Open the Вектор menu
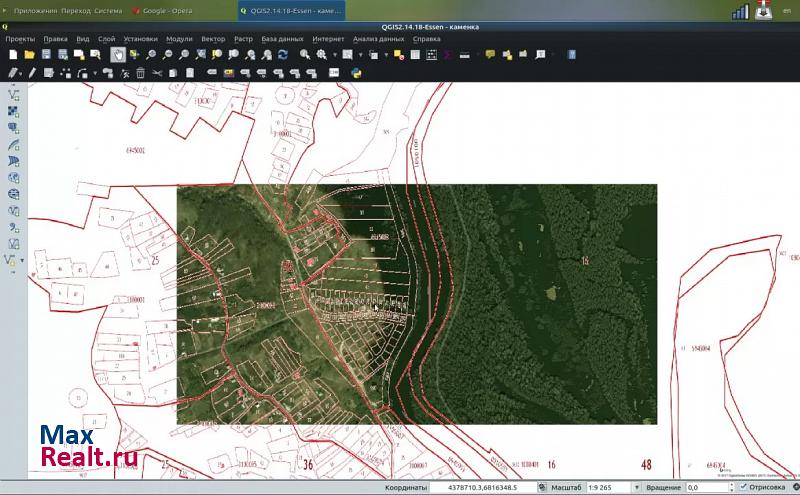Viewport: 800px width, 495px height. point(212,38)
